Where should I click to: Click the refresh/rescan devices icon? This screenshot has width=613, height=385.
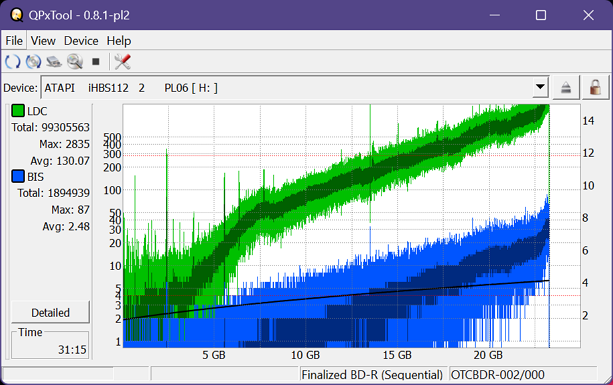[x=13, y=62]
